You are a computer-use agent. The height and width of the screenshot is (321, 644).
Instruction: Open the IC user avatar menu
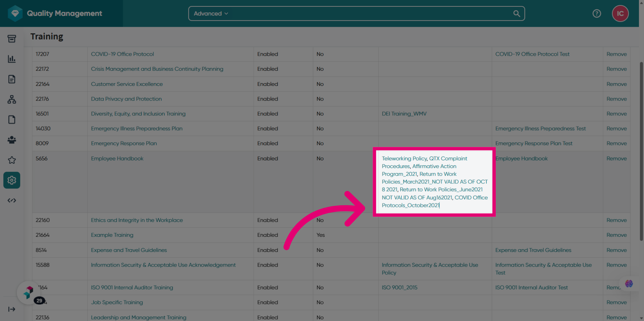pos(620,13)
